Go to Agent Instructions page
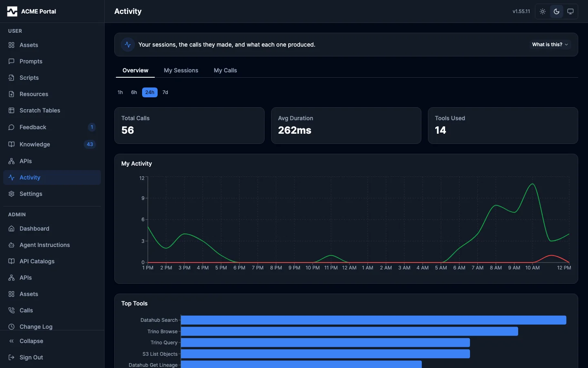The image size is (588, 368). 52,245
